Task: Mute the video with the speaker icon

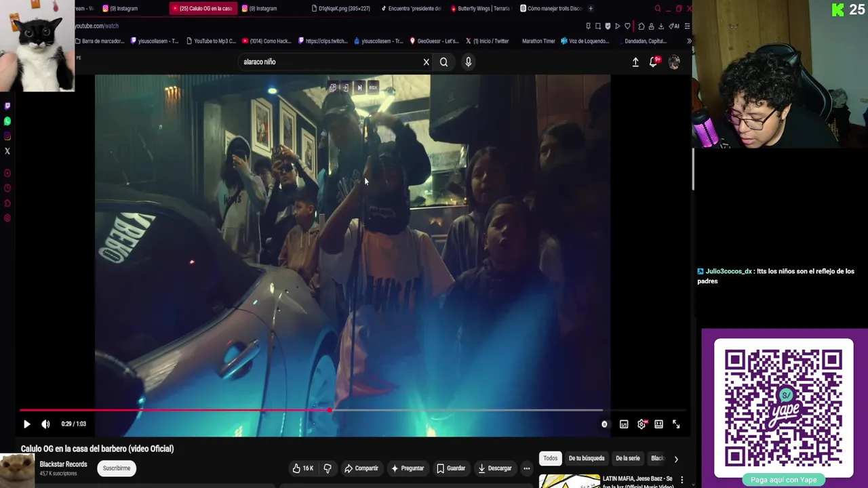Action: [45, 424]
